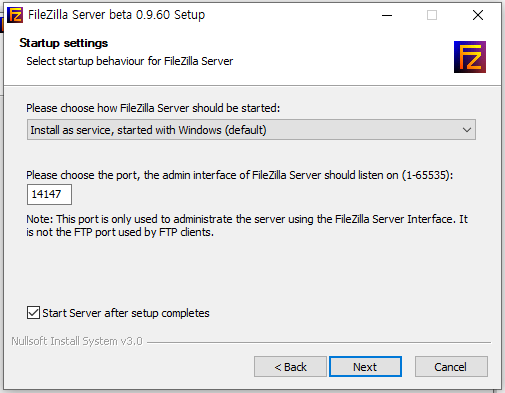Image resolution: width=505 pixels, height=393 pixels.
Task: Click the FileZilla icon in the title bar
Action: (15, 15)
